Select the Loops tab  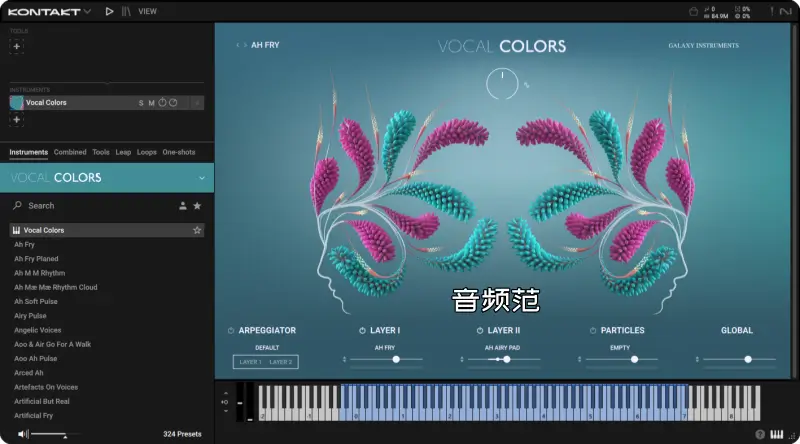147,152
